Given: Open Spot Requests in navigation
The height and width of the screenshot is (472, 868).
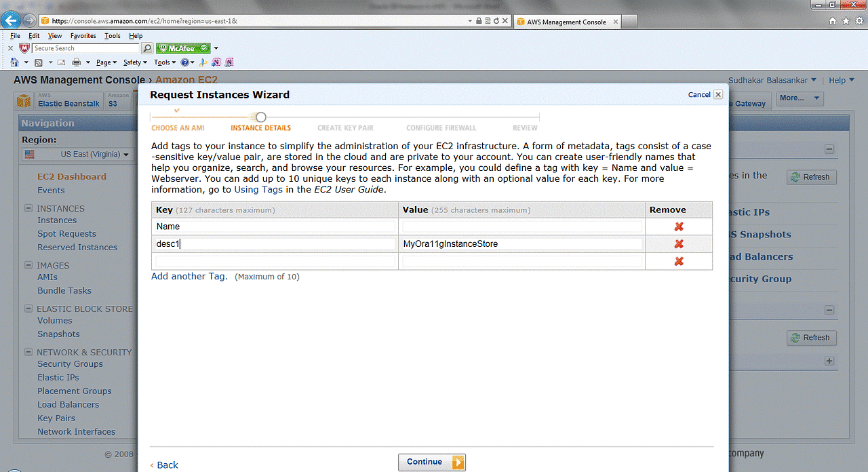Looking at the screenshot, I should tap(66, 233).
